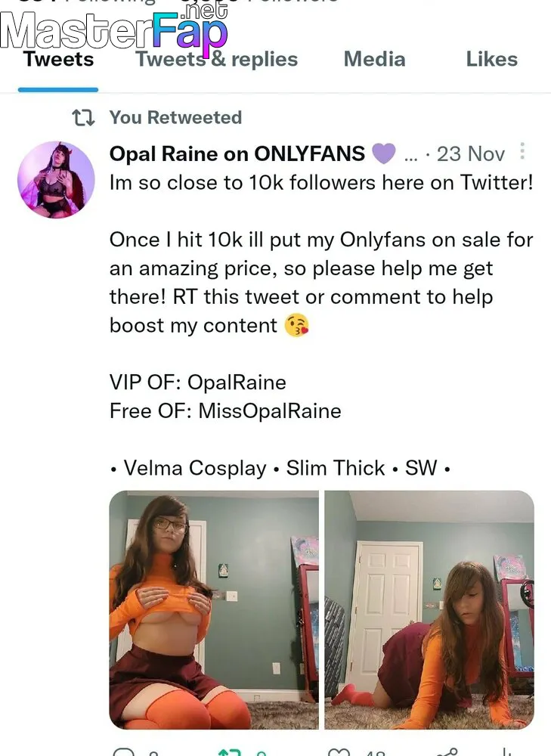Click the 23 Nov timestamp
This screenshot has height=756, width=551.
(471, 154)
